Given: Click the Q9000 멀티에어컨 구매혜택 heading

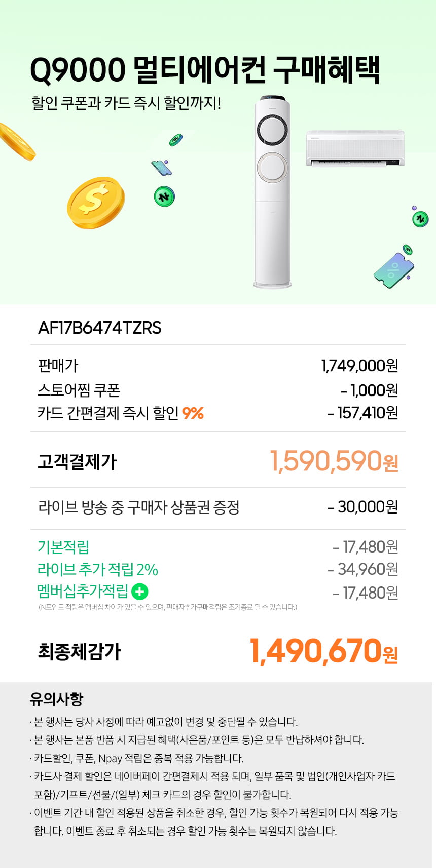Looking at the screenshot, I should [x=205, y=70].
